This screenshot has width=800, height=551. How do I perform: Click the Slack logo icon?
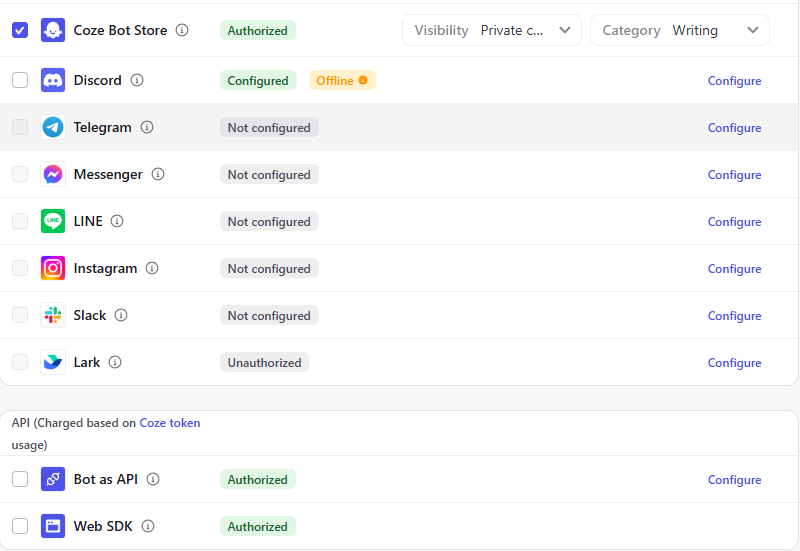[x=53, y=315]
